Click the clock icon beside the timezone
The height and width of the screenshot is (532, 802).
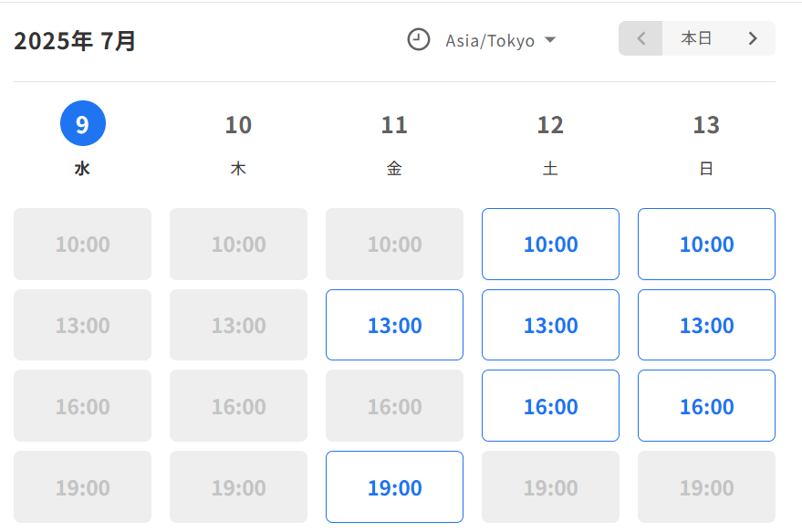coord(419,39)
